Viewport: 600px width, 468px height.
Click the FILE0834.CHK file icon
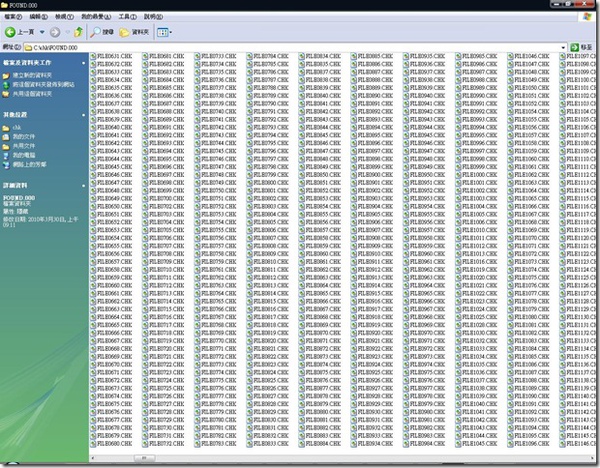302,56
